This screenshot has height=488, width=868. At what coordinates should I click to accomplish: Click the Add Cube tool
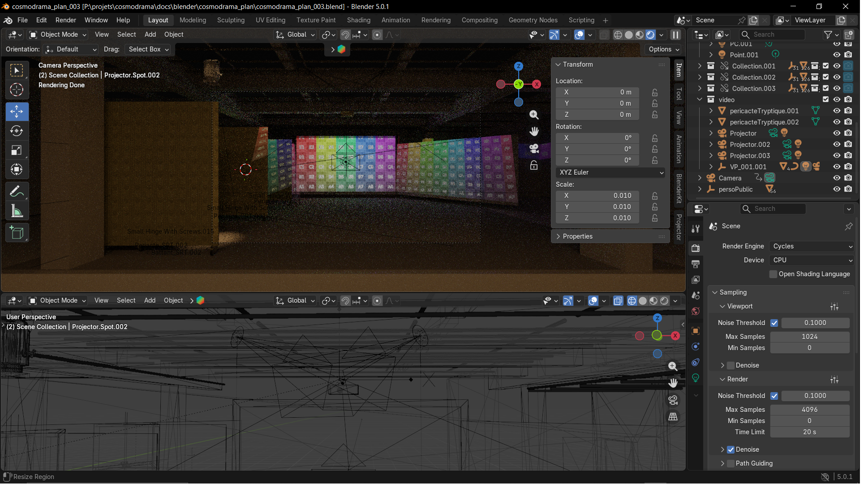(x=17, y=233)
